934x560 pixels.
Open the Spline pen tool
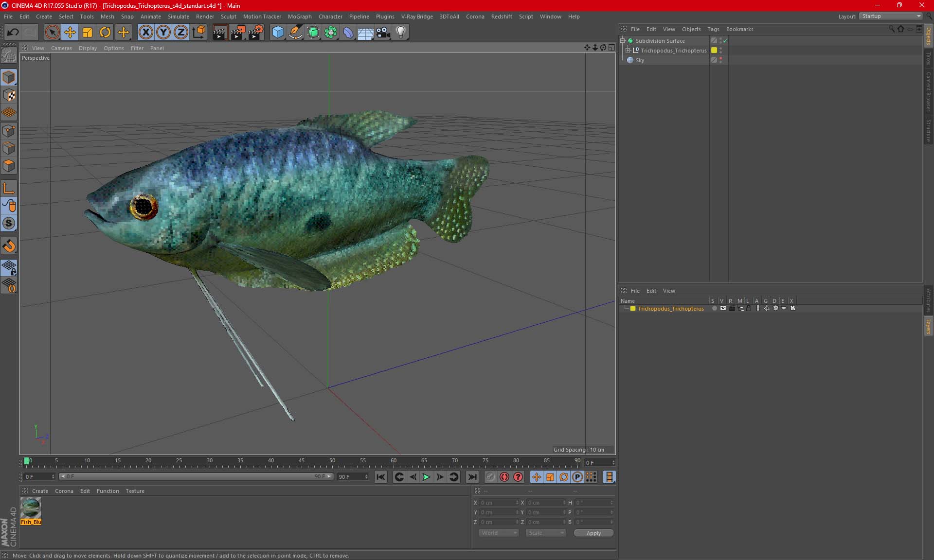click(x=296, y=33)
